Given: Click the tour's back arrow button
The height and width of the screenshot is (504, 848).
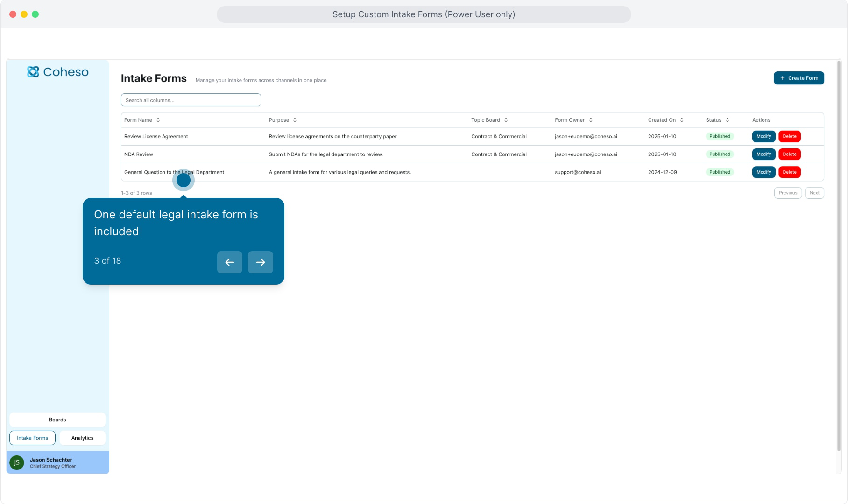Looking at the screenshot, I should click(229, 262).
